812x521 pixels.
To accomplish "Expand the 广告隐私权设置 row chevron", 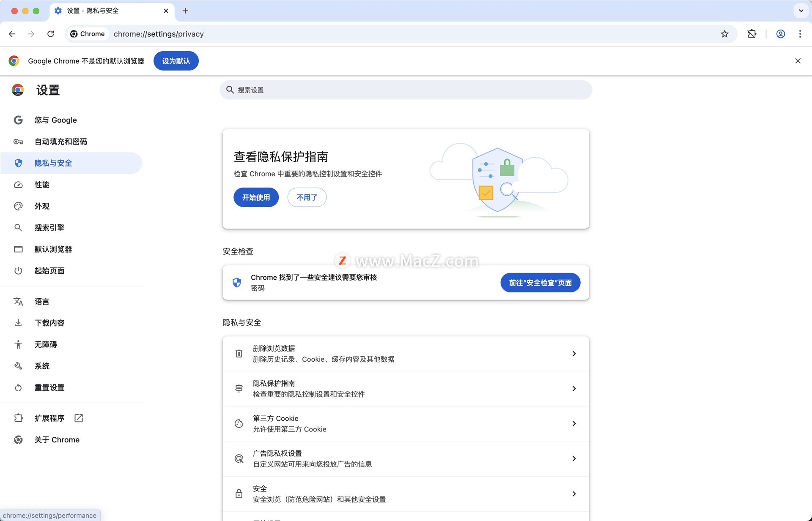I will (574, 458).
